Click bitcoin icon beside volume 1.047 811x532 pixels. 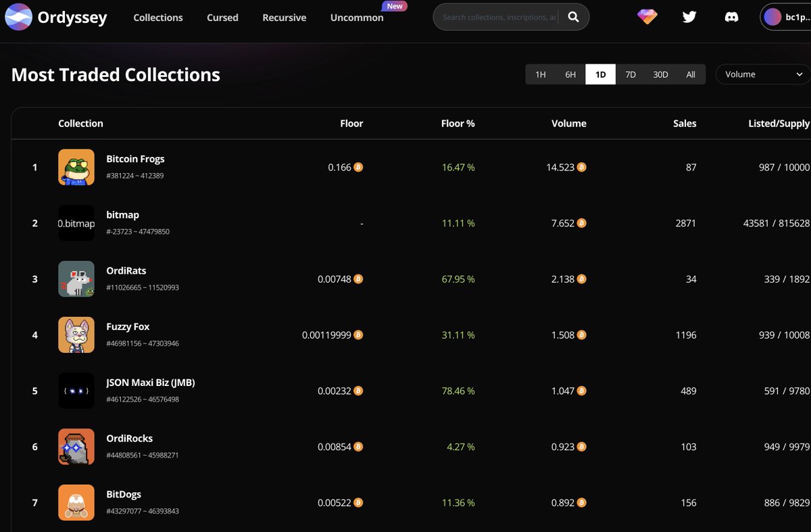(581, 391)
